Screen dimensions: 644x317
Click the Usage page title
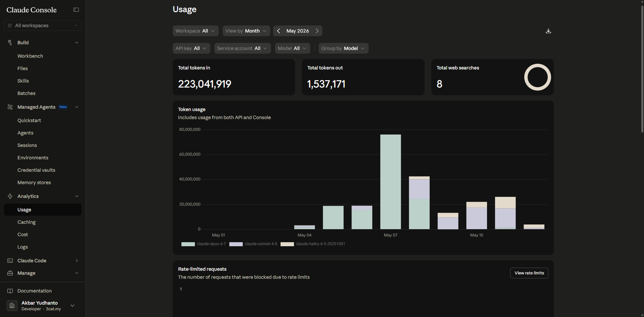pyautogui.click(x=184, y=9)
